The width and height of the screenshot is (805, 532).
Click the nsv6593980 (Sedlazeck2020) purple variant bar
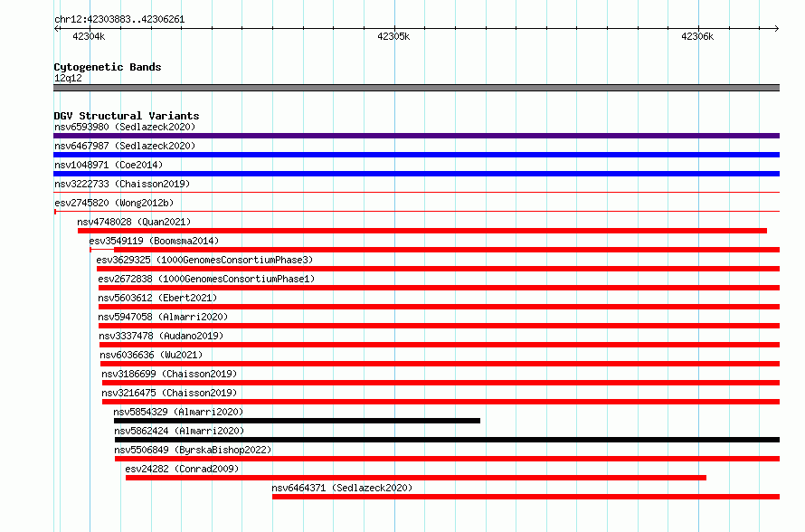tap(416, 136)
